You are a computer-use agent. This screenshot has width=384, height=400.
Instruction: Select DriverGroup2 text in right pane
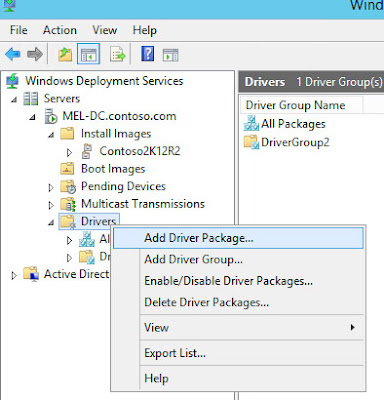coord(295,142)
